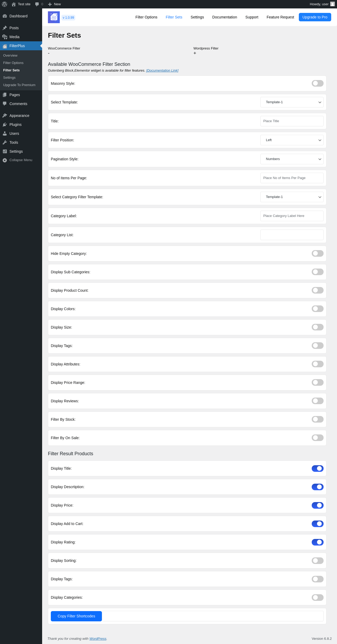This screenshot has width=337, height=644.
Task: Expand the Wordpress Filter plus section
Action: pos(195,53)
